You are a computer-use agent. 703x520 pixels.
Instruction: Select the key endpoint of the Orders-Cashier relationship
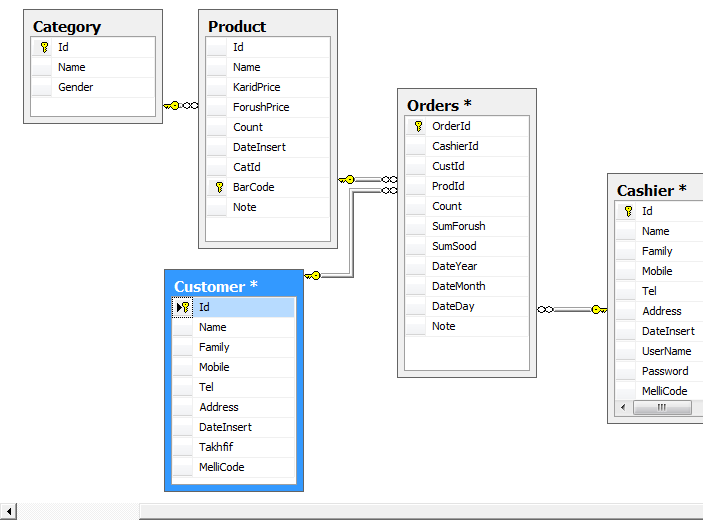coord(597,310)
